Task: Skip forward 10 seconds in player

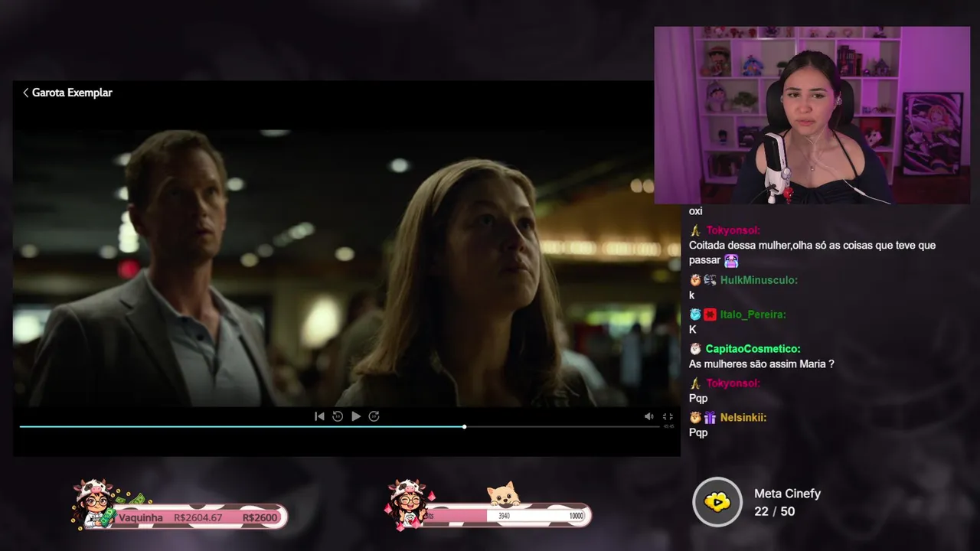Action: pyautogui.click(x=374, y=416)
